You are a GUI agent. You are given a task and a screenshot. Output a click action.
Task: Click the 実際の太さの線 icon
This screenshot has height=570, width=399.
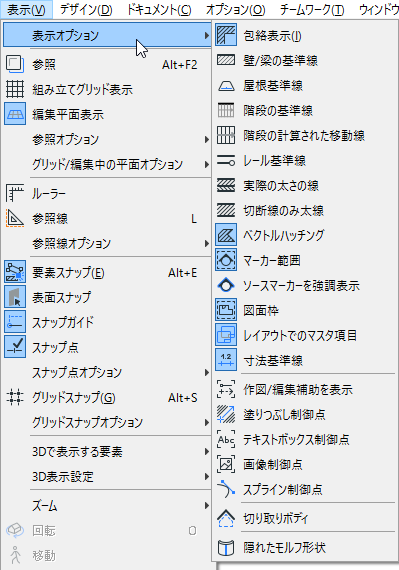point(226,185)
